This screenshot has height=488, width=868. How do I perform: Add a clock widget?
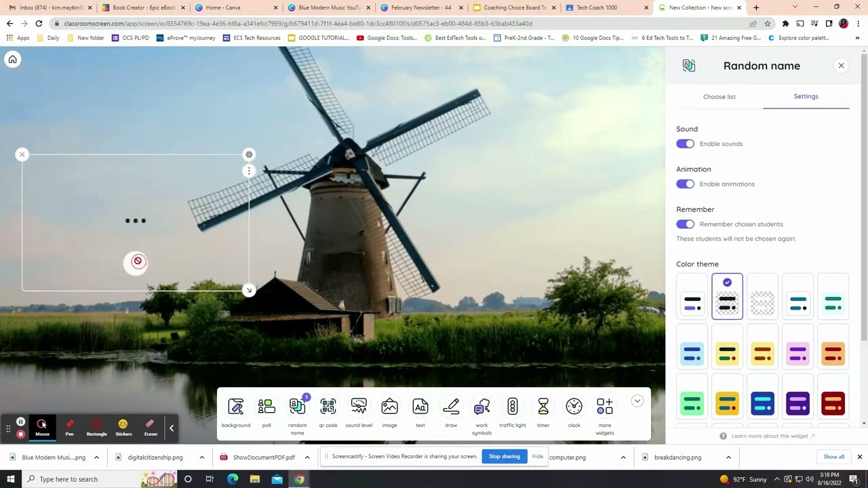pyautogui.click(x=574, y=413)
